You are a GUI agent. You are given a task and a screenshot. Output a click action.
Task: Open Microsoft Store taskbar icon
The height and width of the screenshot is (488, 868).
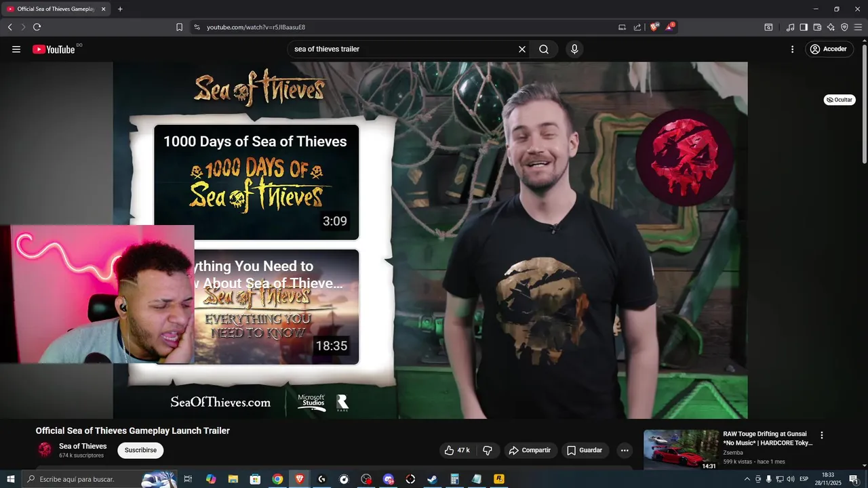click(x=255, y=479)
